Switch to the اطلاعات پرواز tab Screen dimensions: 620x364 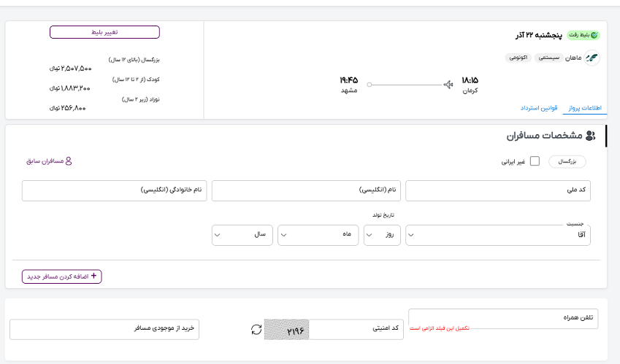(585, 108)
